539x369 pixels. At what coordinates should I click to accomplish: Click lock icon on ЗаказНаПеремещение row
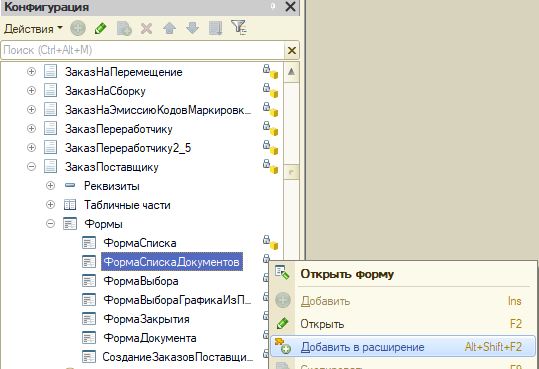[266, 69]
